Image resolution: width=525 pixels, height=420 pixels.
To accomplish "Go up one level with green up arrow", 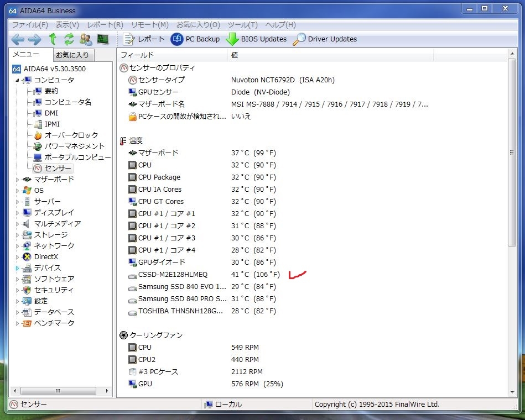I will [x=53, y=39].
